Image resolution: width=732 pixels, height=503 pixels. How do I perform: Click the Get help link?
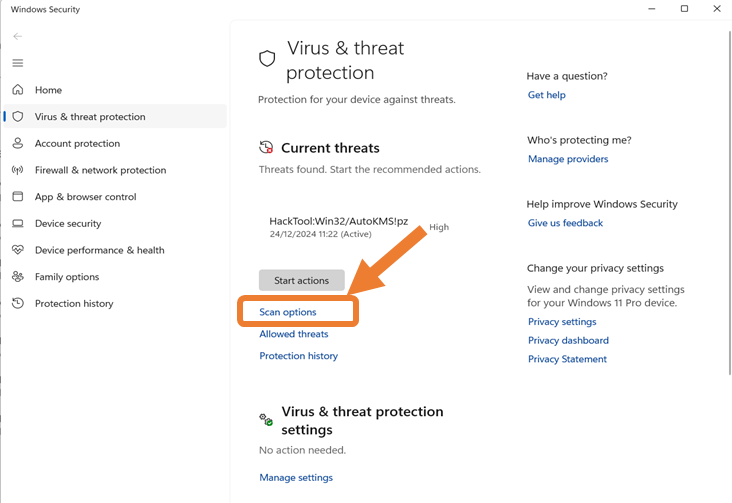[547, 95]
